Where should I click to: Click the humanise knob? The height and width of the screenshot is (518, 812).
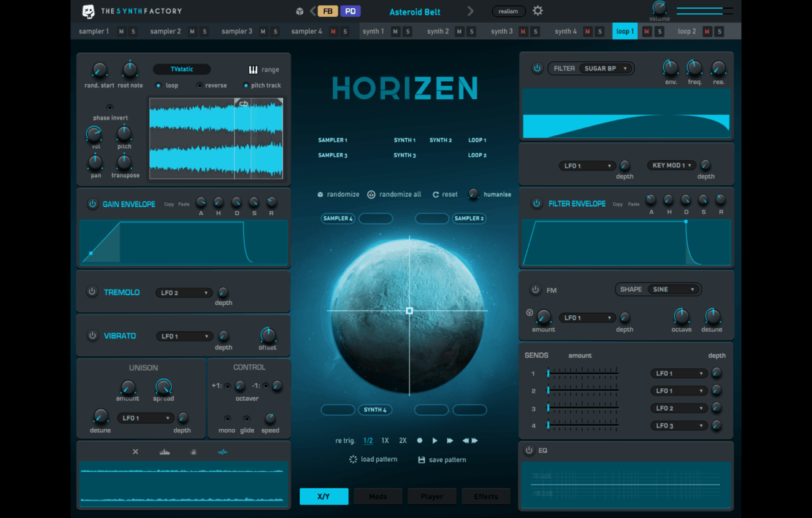pos(473,195)
